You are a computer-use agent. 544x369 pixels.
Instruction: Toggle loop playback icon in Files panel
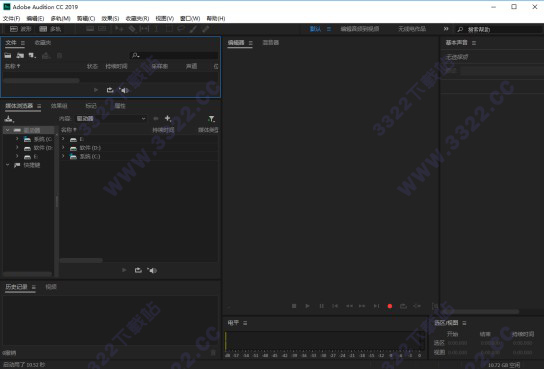(110, 90)
